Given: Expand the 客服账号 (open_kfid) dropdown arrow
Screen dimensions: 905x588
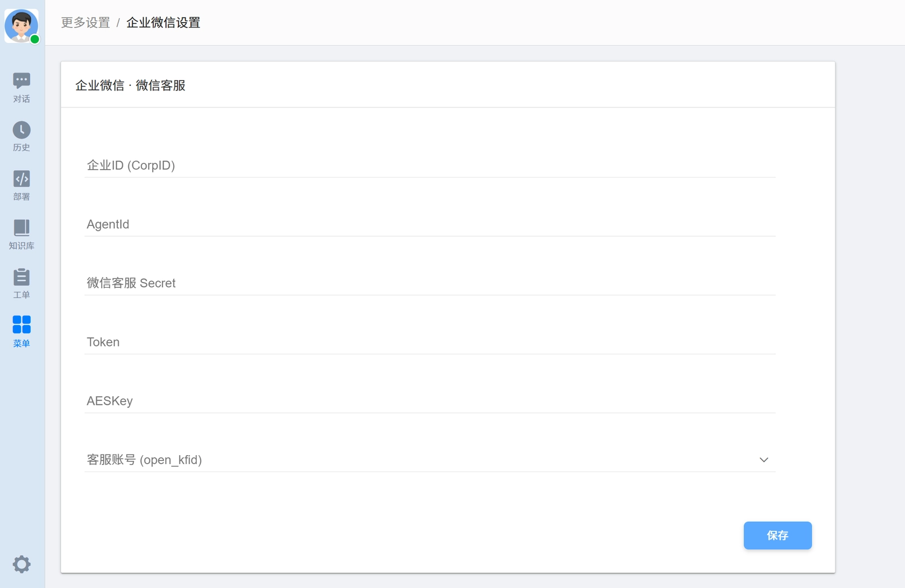Looking at the screenshot, I should (764, 460).
